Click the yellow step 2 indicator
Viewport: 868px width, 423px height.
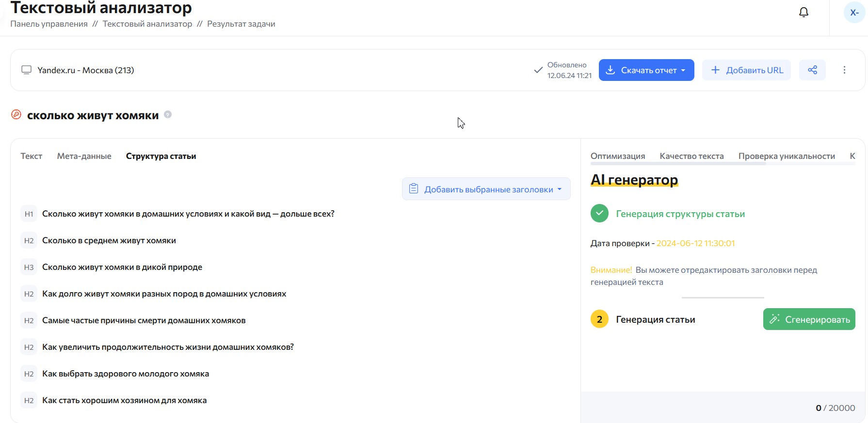(599, 319)
